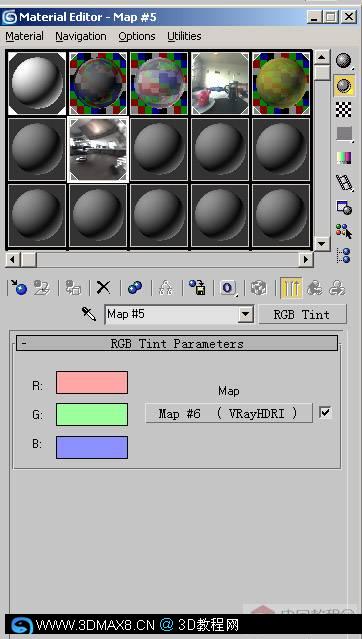Minimize the Material Editor window
The width and height of the screenshot is (362, 639).
pos(313,17)
